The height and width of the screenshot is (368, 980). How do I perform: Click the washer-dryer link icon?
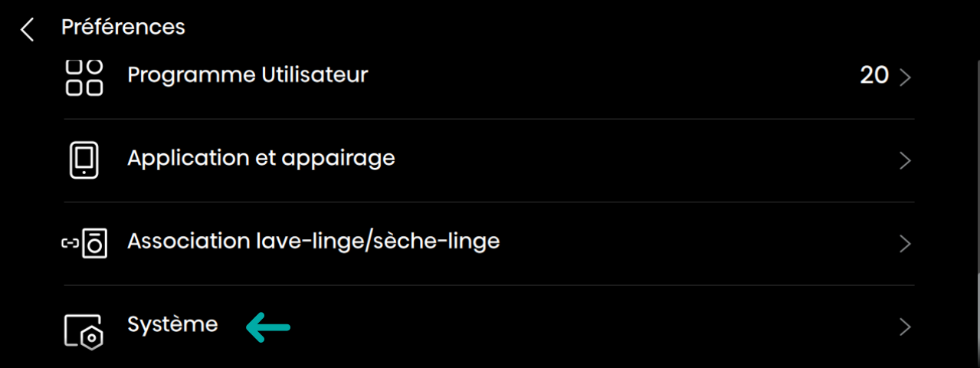point(84,244)
